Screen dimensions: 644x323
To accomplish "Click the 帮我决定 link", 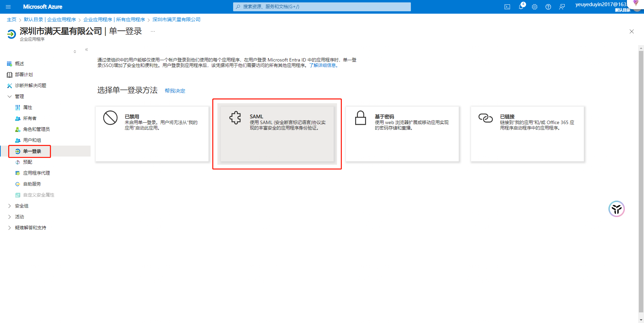I will click(175, 91).
